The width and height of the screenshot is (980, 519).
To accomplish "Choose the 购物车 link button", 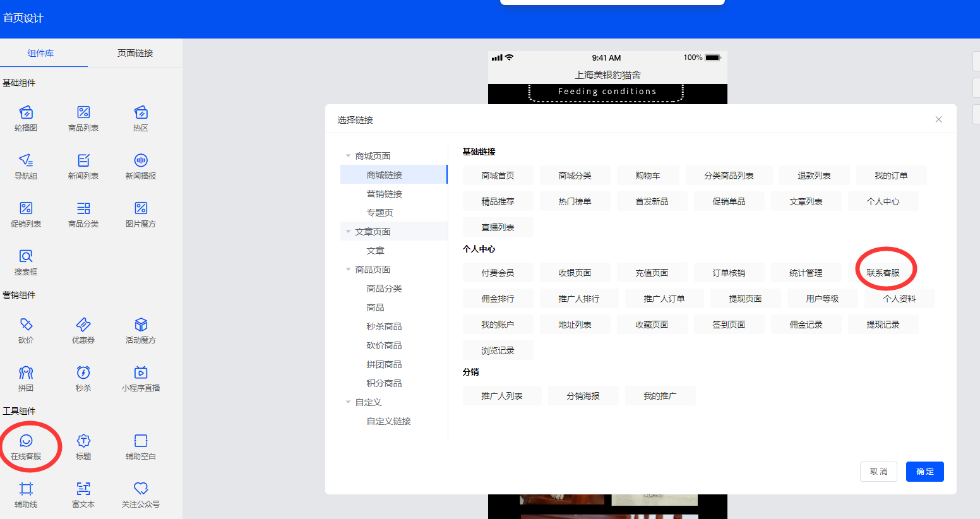I will (x=648, y=176).
